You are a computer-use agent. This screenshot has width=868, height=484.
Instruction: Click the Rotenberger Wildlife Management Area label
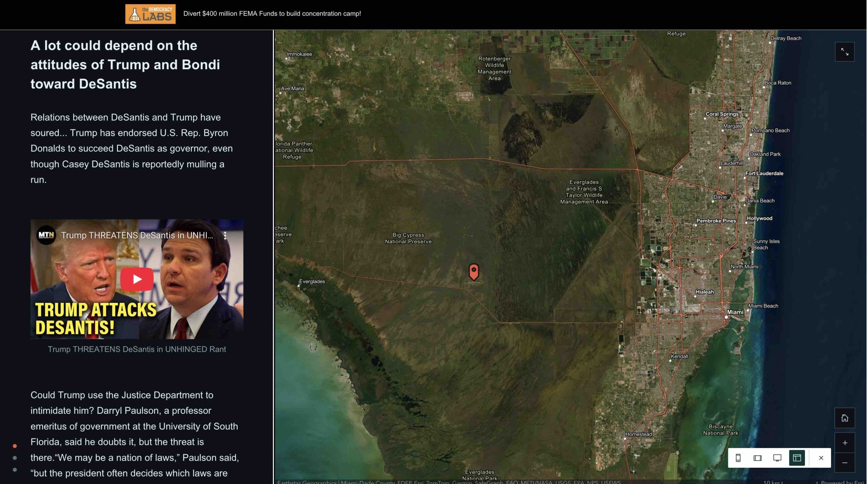[494, 69]
